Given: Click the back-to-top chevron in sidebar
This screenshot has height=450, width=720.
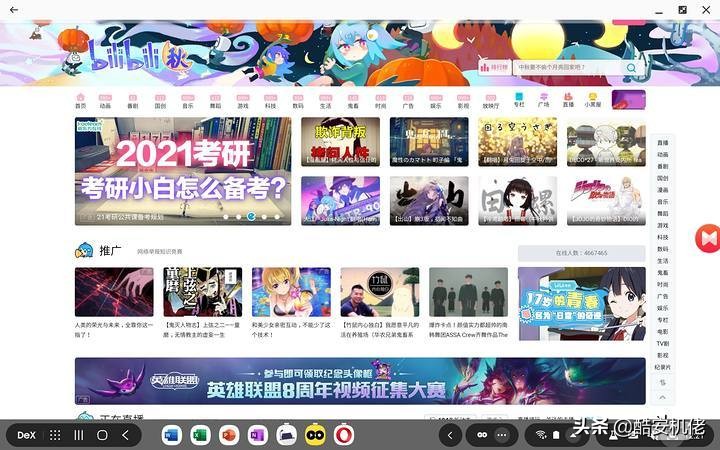Looking at the screenshot, I should click(x=663, y=397).
